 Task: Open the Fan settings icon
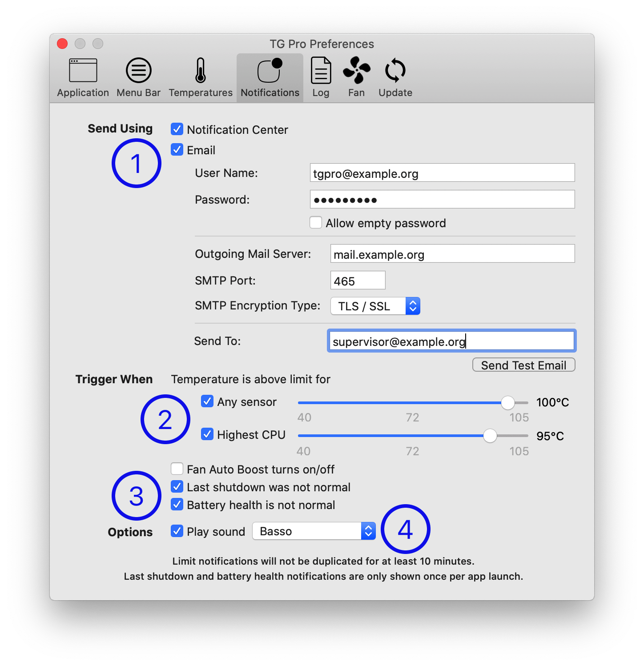pos(356,71)
